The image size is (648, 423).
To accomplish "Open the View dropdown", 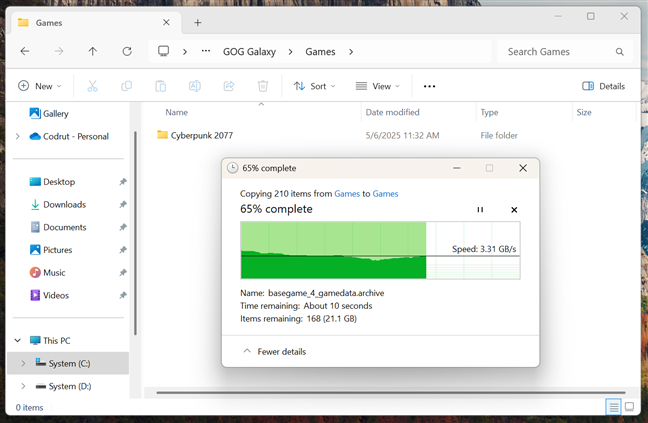I will pyautogui.click(x=378, y=86).
